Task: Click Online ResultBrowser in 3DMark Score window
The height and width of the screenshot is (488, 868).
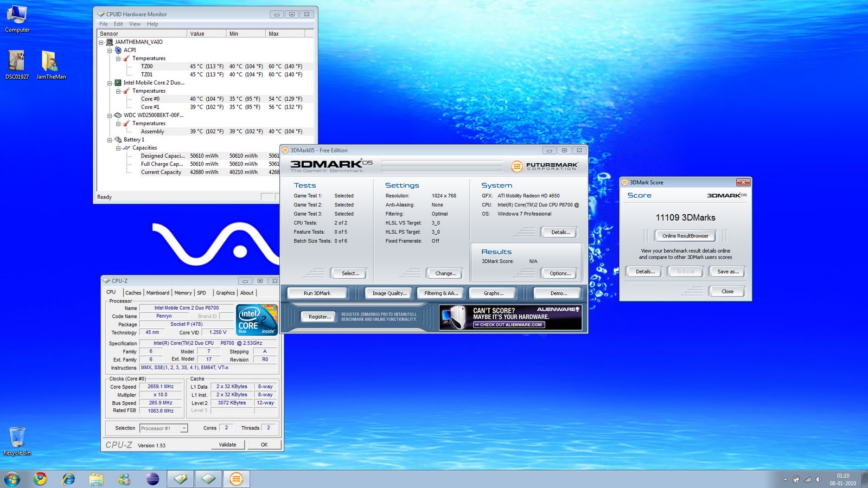Action: coord(685,236)
